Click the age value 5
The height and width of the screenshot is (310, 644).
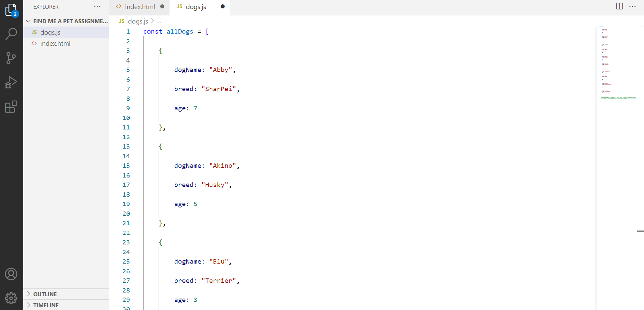coord(196,204)
